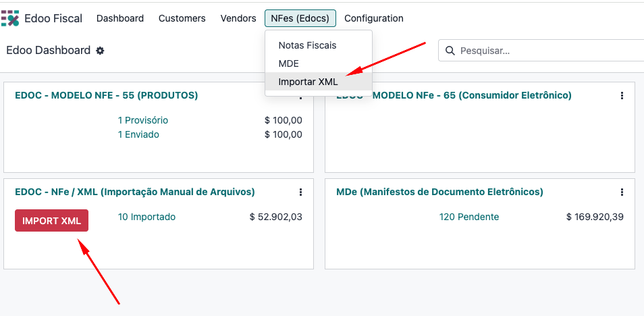The image size is (644, 316).
Task: Open kebab menu of MDe Manifestos card
Action: [x=622, y=192]
